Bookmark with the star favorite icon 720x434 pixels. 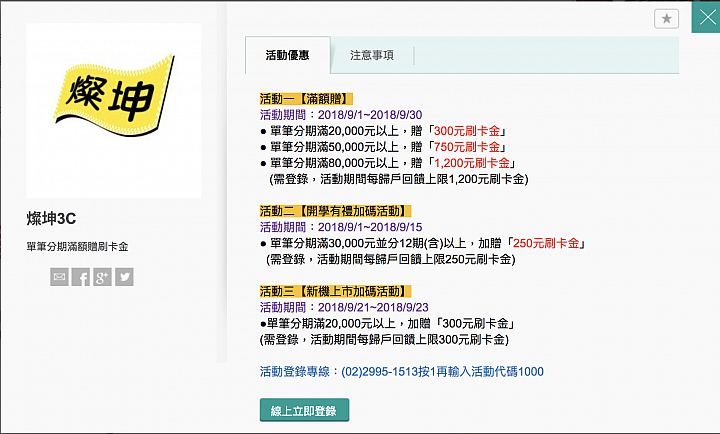pyautogui.click(x=666, y=19)
